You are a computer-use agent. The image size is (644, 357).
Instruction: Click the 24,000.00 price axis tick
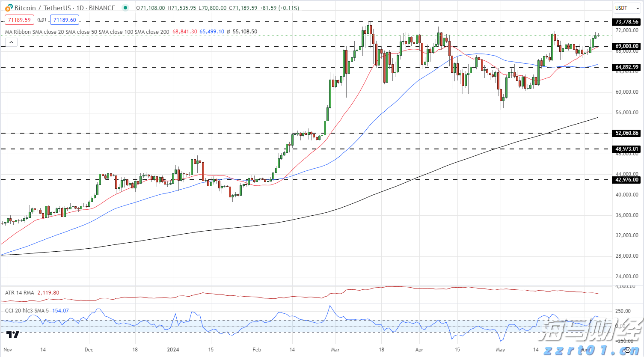(x=627, y=277)
